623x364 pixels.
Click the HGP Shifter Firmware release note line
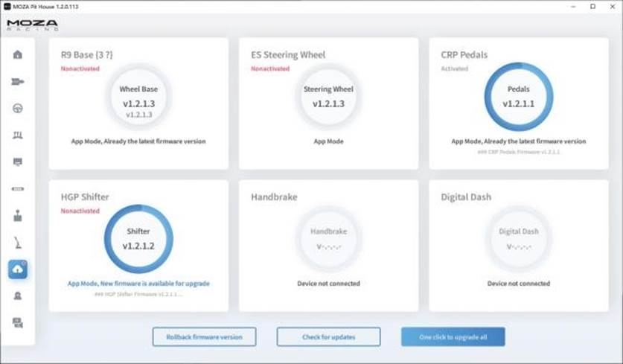138,294
